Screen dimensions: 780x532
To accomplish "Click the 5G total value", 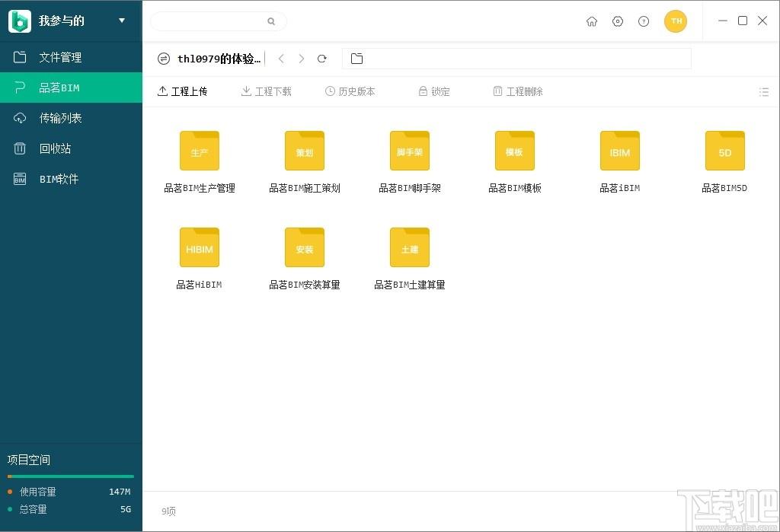I will tap(126, 509).
